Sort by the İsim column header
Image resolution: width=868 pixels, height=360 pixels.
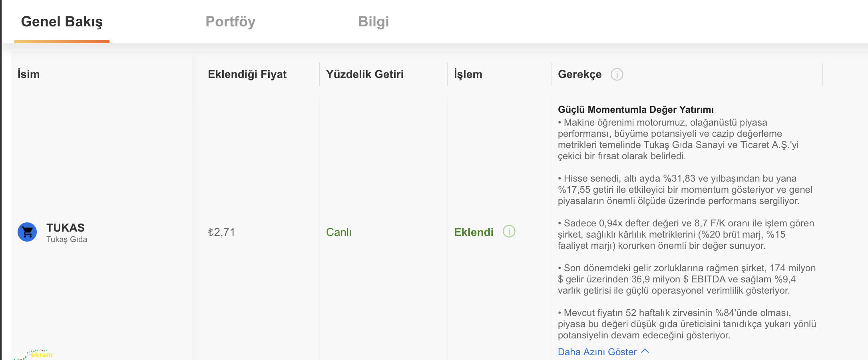point(29,74)
